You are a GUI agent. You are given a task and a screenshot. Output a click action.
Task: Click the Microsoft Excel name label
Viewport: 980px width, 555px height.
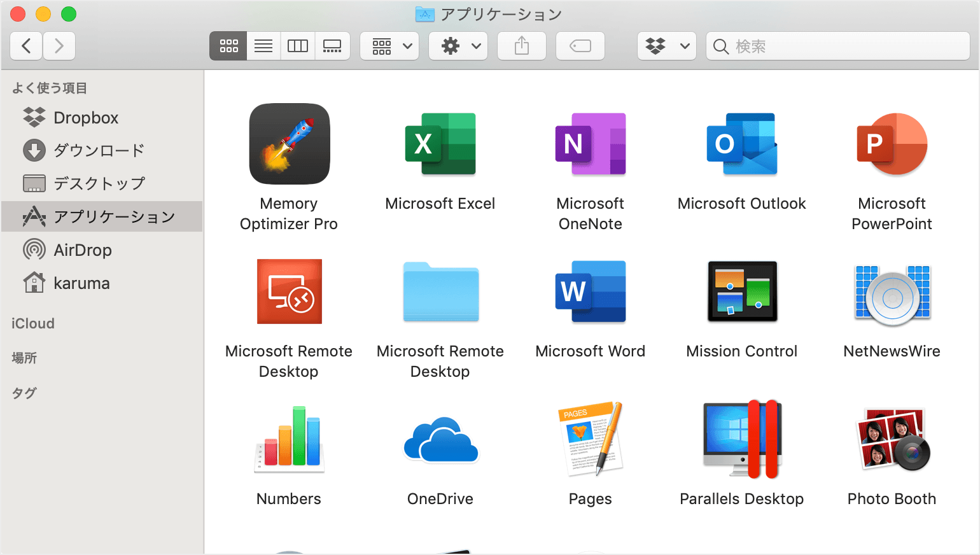tap(440, 204)
